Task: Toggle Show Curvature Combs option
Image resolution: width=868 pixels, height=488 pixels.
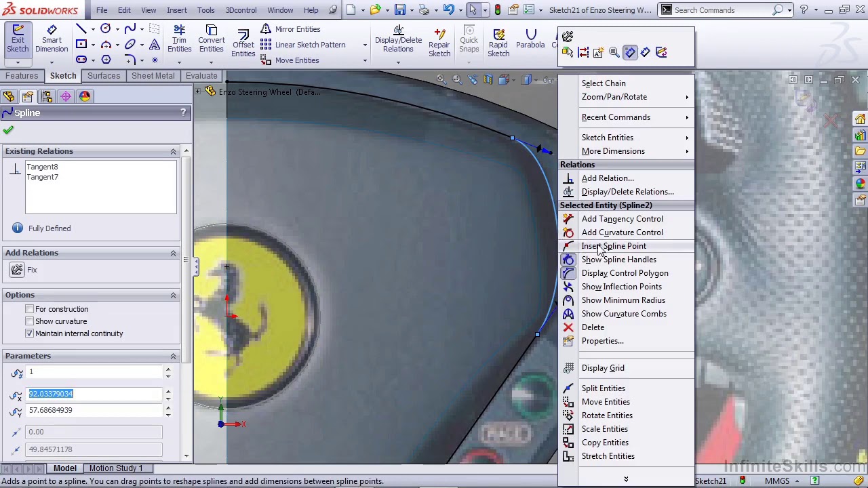Action: [x=624, y=314]
